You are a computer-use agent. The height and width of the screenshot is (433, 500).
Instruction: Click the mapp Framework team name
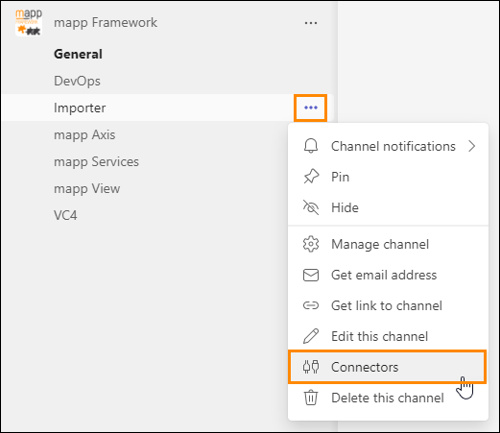pyautogui.click(x=105, y=23)
